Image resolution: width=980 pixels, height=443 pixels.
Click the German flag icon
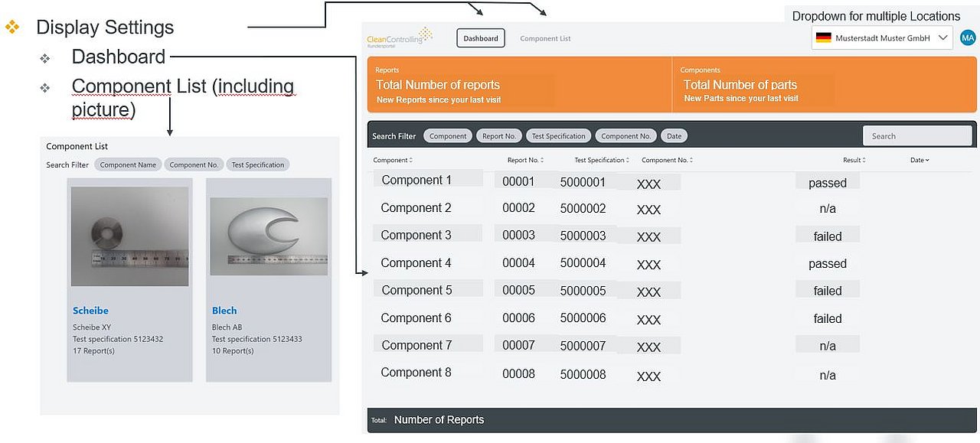point(823,37)
